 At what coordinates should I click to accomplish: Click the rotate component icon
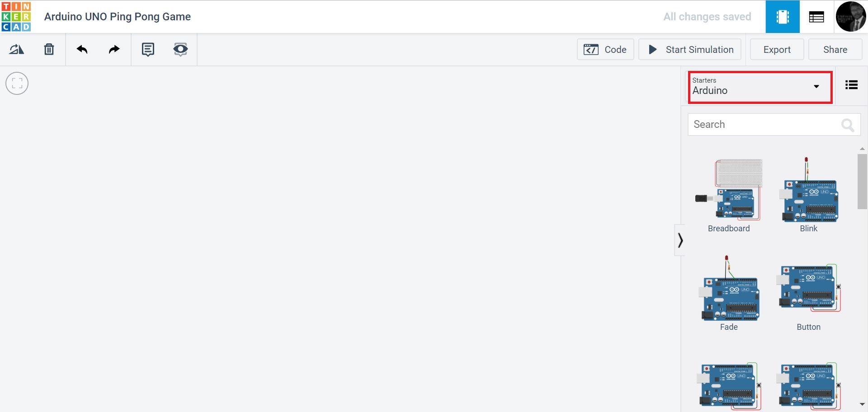(16, 49)
